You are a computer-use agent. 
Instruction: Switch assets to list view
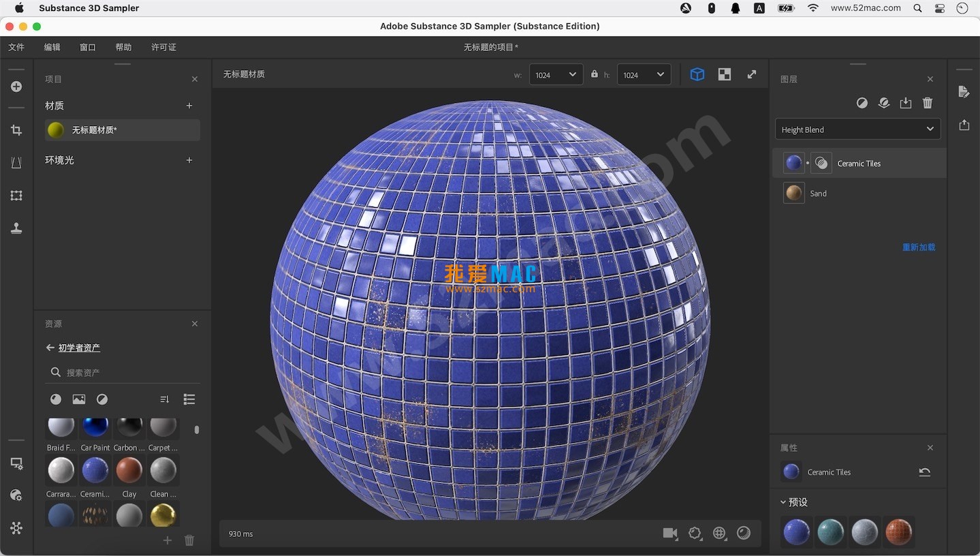coord(189,399)
